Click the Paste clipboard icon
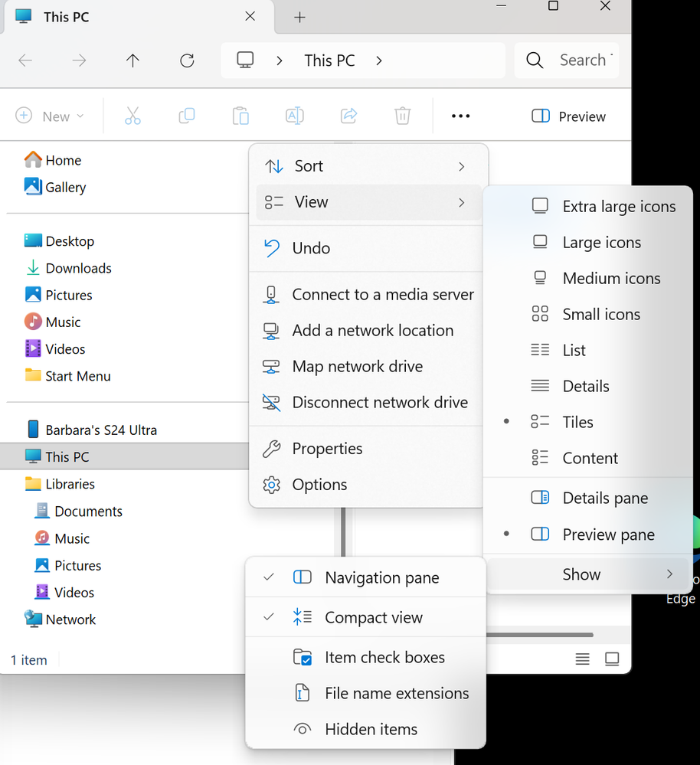 (240, 116)
